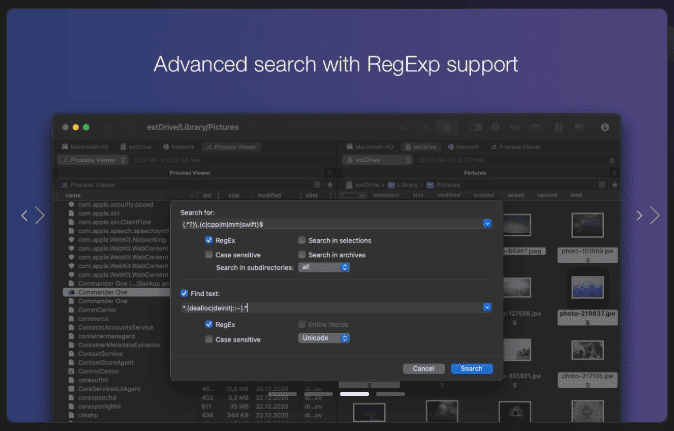Open the file info toolbar icon
674x431 pixels.
[496, 127]
